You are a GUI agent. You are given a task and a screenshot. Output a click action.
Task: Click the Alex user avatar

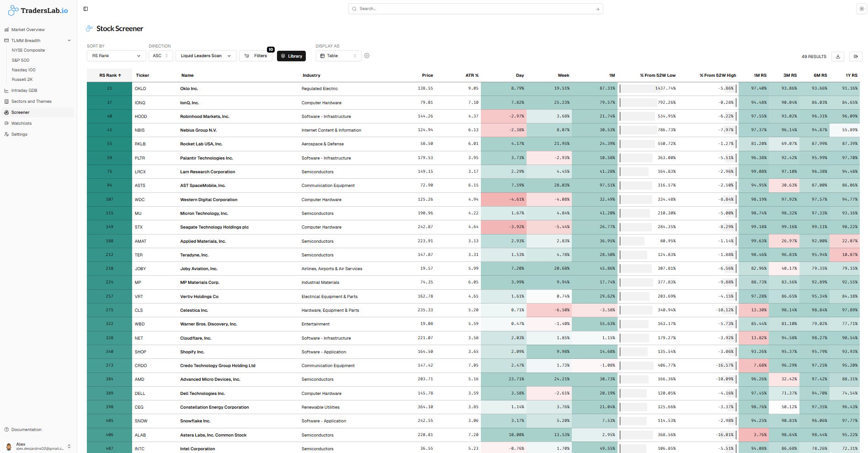[9, 447]
